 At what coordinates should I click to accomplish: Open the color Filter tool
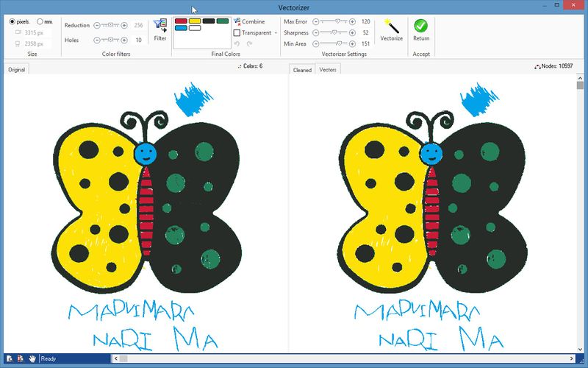pos(159,26)
